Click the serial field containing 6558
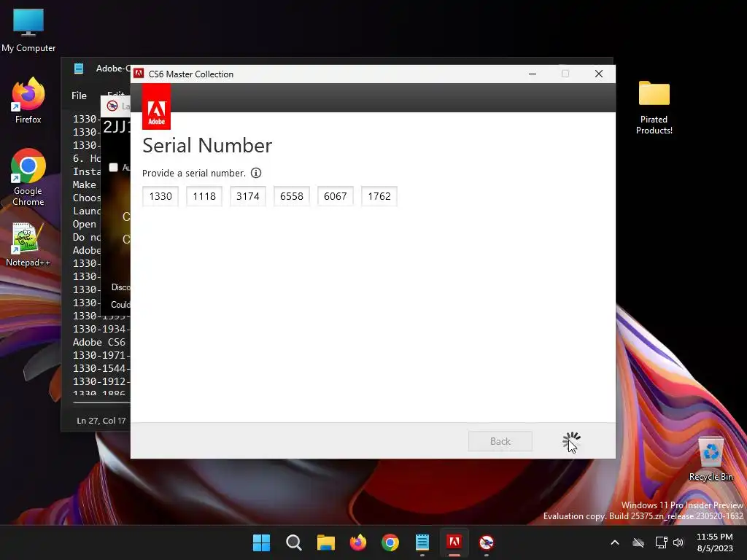This screenshot has height=560, width=747. [292, 196]
